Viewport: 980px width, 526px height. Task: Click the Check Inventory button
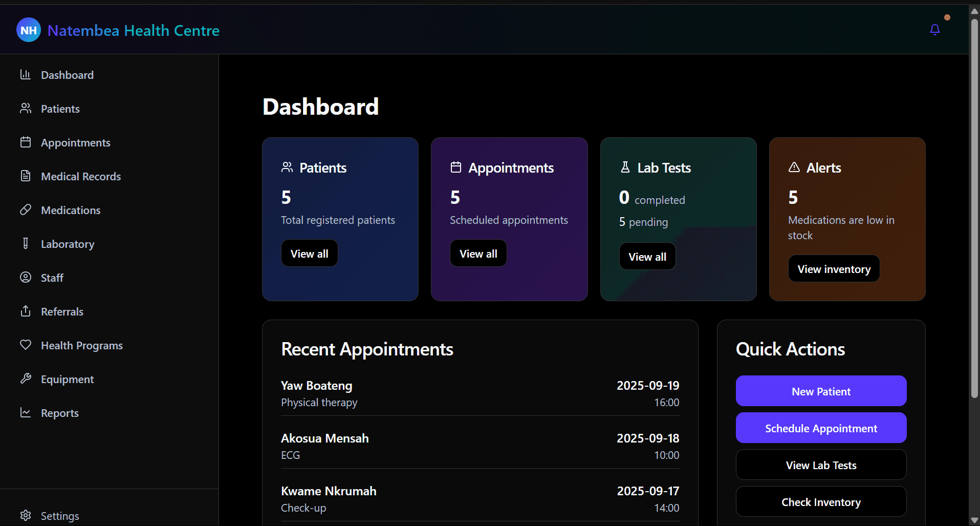[x=821, y=502]
